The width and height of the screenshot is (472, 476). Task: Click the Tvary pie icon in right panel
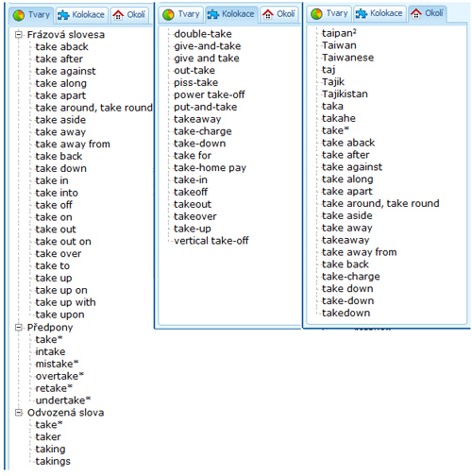(x=316, y=13)
